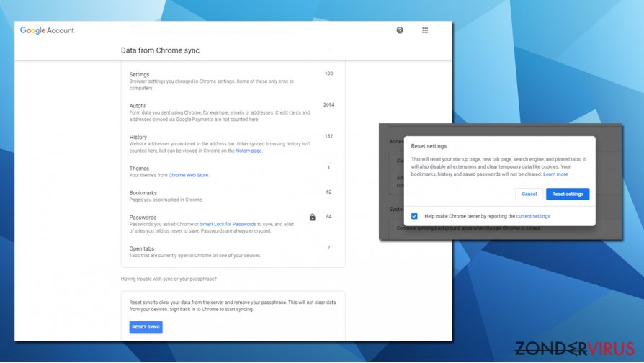The height and width of the screenshot is (363, 644).
Task: Click 'Having trouble with sync or your passphrase?' text
Action: click(x=169, y=279)
